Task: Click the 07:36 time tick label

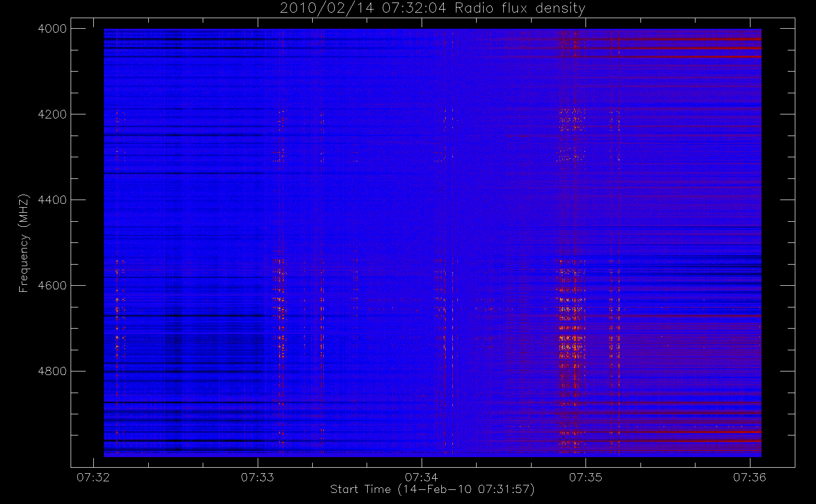Action: click(750, 477)
